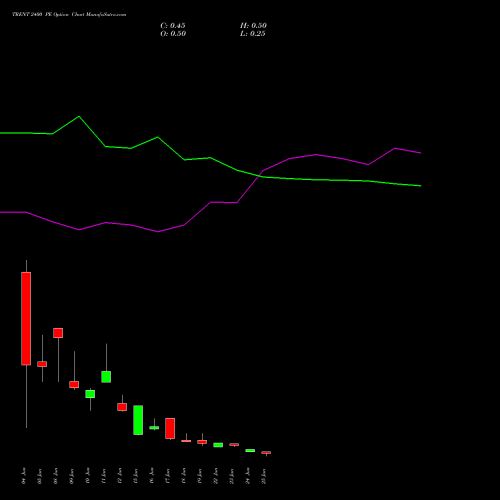The height and width of the screenshot is (500, 500).
Task: Click the small red candlestick for date 05
Action: (42, 364)
